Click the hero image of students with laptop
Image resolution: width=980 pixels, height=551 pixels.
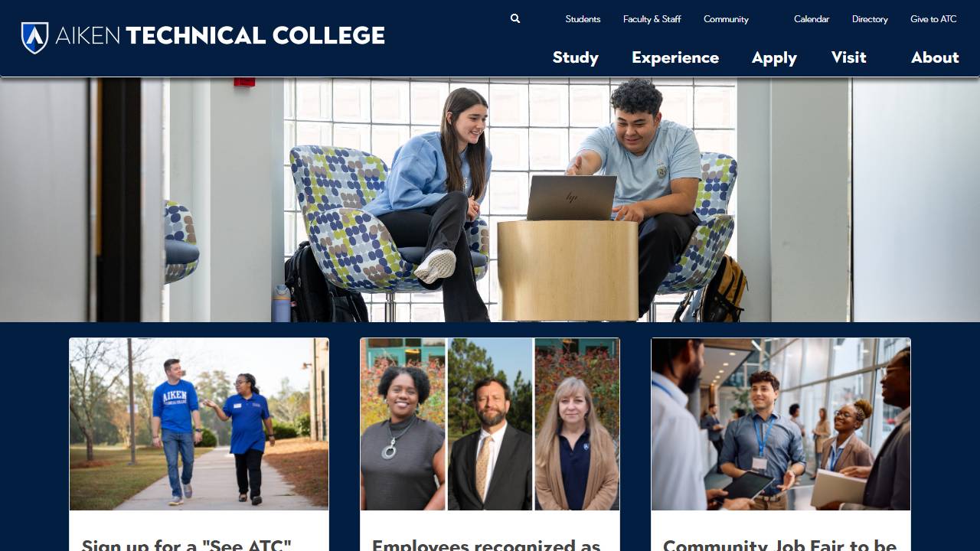[x=490, y=200]
